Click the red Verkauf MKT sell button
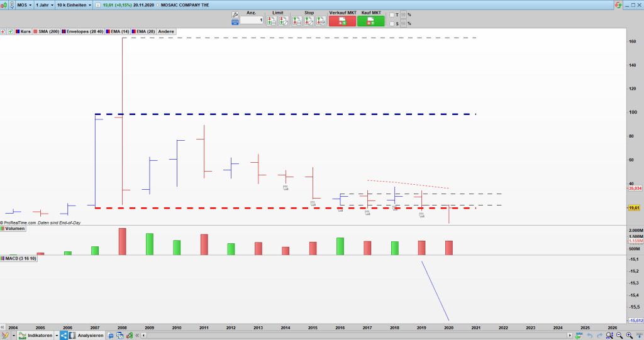 [341, 21]
